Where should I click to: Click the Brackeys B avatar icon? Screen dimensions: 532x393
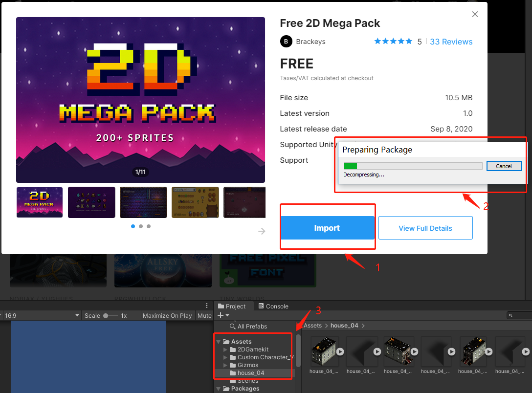coord(286,42)
